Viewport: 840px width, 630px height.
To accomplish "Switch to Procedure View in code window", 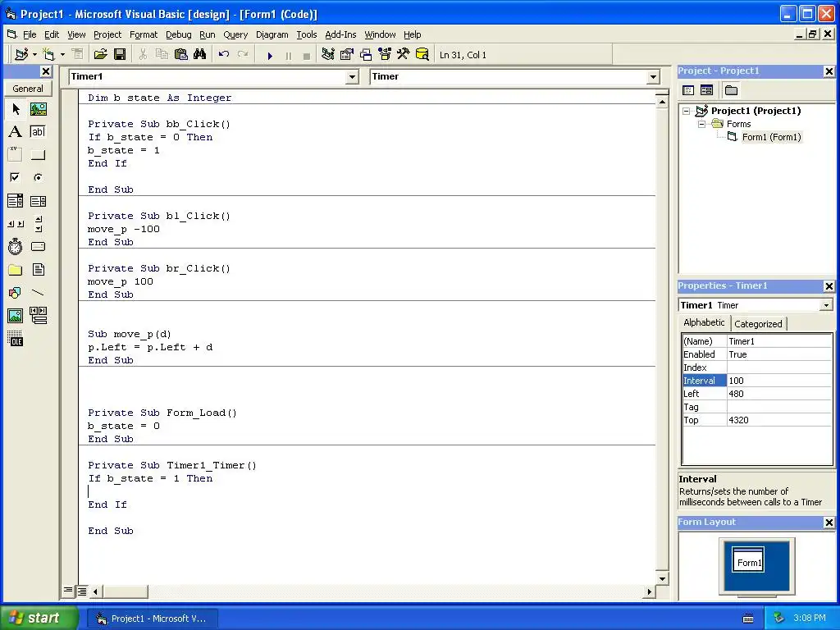I will 68,591.
